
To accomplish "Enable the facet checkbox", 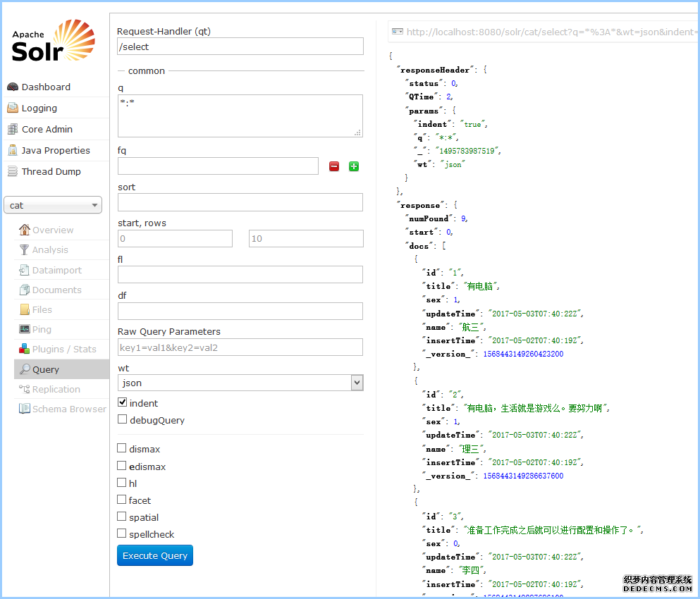I will [123, 500].
